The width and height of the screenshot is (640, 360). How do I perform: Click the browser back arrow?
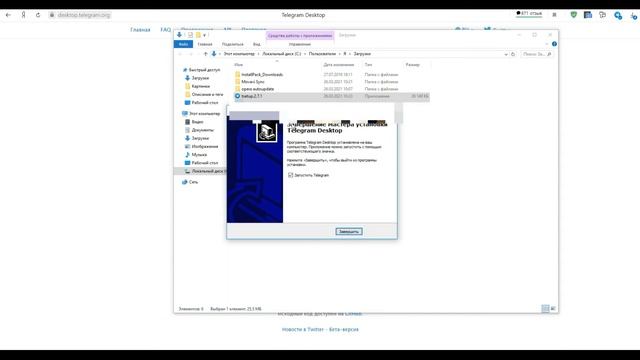8,15
